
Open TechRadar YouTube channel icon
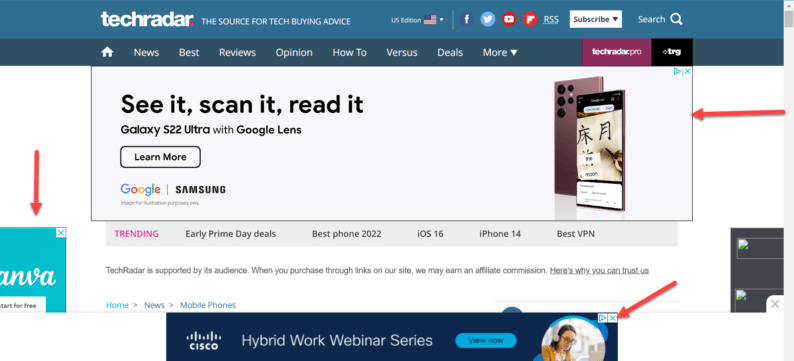click(509, 19)
